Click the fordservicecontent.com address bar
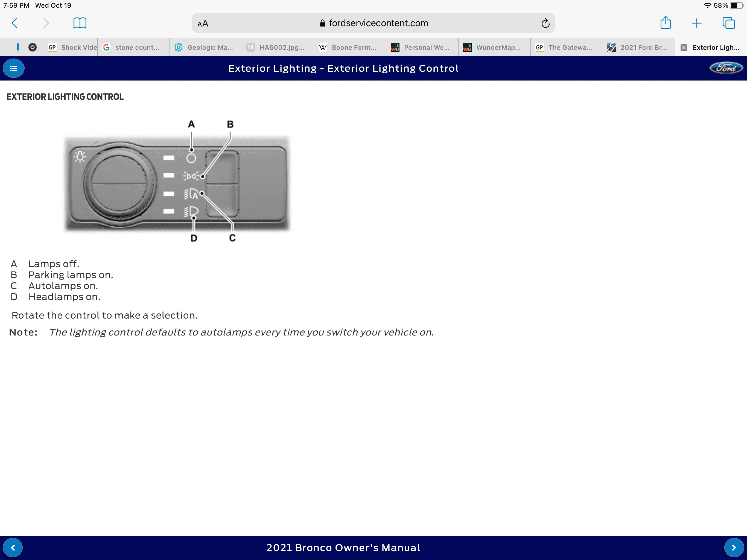Image resolution: width=747 pixels, height=560 pixels. click(373, 23)
